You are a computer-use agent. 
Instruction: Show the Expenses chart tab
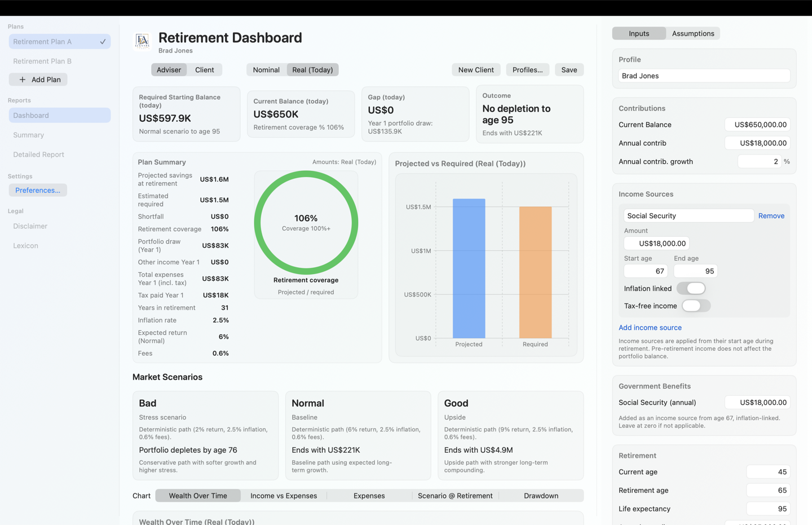click(x=369, y=496)
